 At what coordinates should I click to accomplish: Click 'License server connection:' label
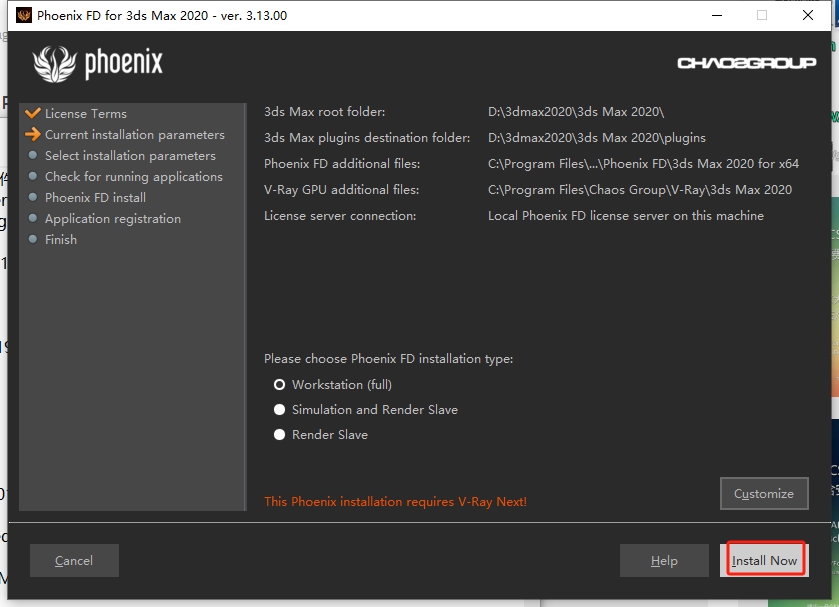340,216
